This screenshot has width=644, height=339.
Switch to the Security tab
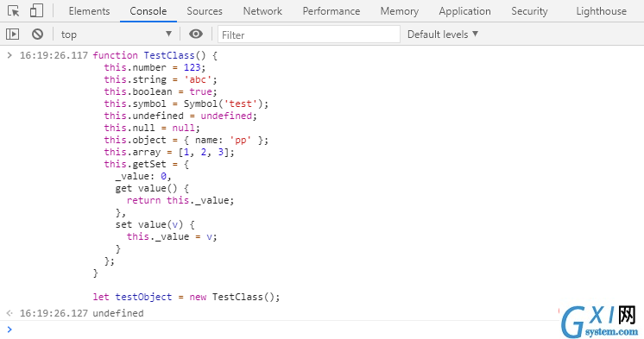click(x=529, y=11)
